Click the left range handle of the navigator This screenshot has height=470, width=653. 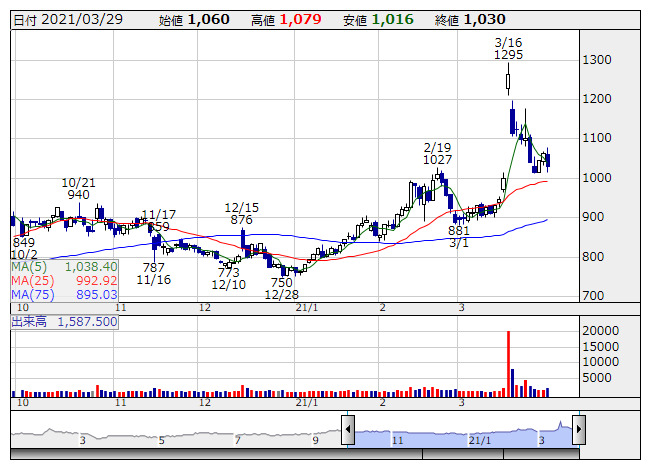click(348, 431)
